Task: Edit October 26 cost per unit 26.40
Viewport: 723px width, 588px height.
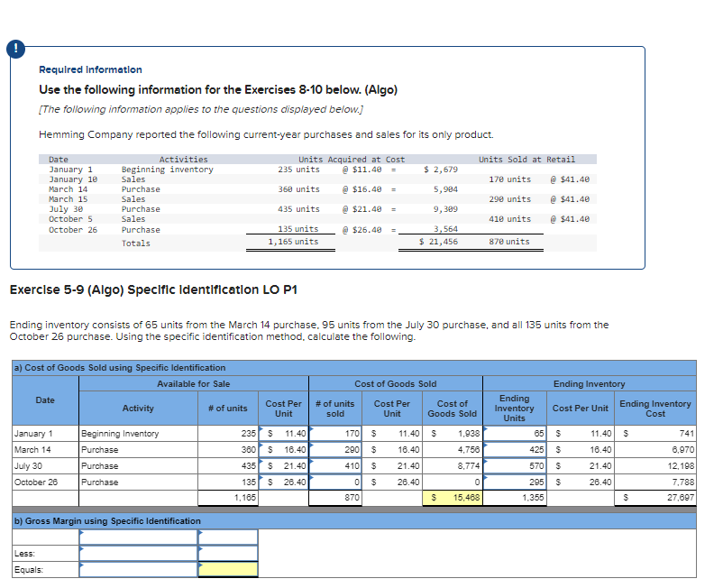Action: point(283,482)
